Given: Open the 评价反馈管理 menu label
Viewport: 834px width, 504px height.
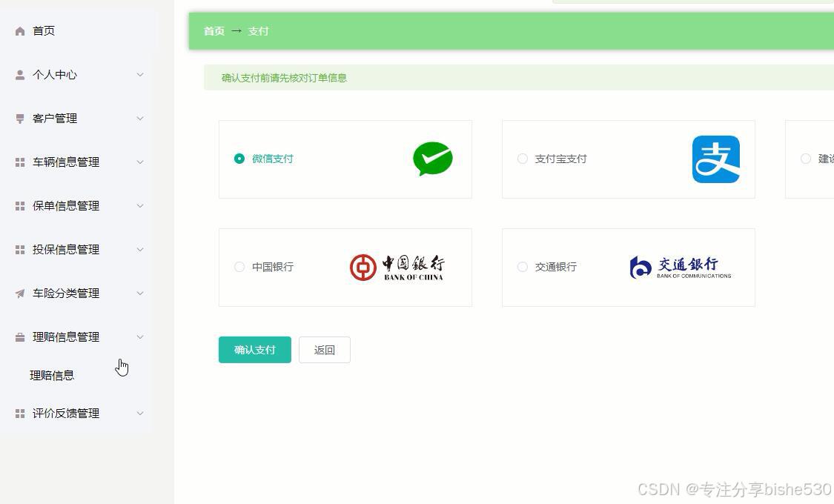Looking at the screenshot, I should (66, 413).
